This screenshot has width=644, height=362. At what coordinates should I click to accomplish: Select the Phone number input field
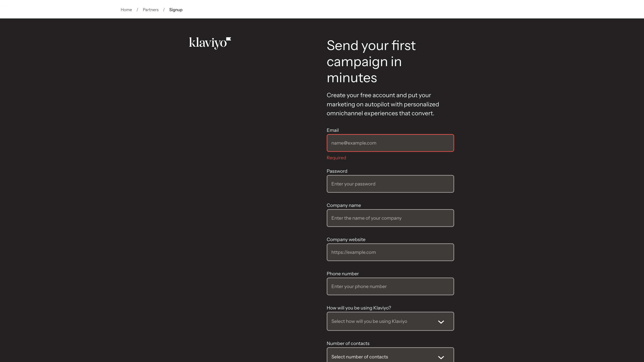pos(390,286)
